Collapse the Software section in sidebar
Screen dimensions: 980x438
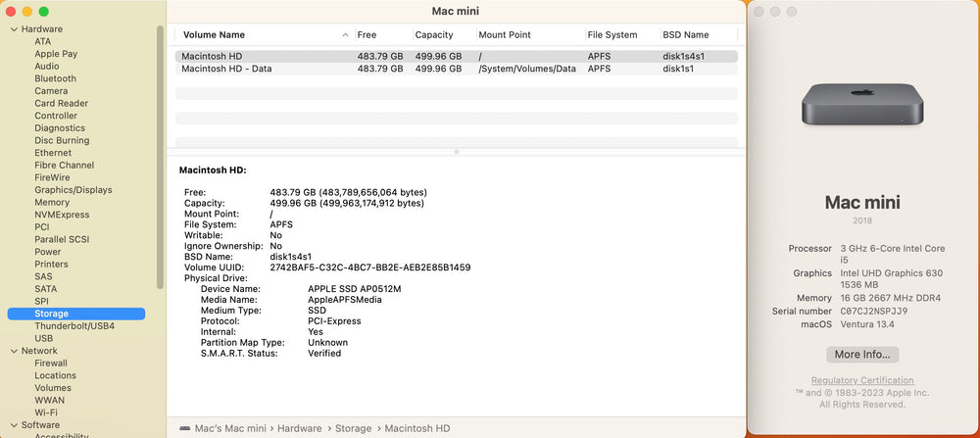pyautogui.click(x=14, y=425)
